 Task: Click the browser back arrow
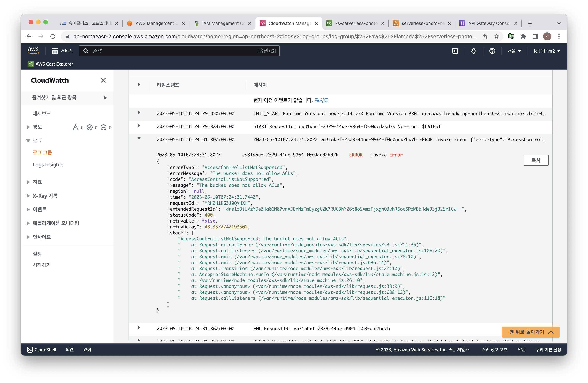point(29,37)
